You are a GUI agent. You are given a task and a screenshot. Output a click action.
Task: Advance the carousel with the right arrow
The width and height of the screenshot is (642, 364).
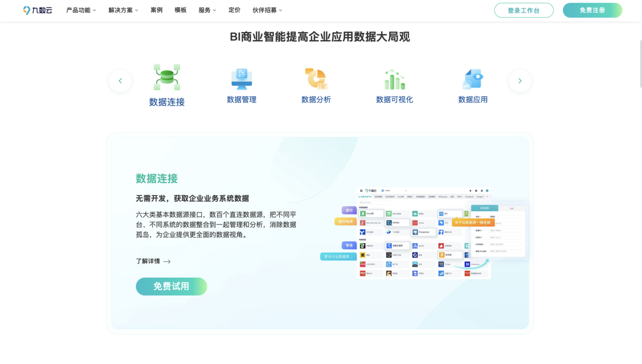pos(519,81)
